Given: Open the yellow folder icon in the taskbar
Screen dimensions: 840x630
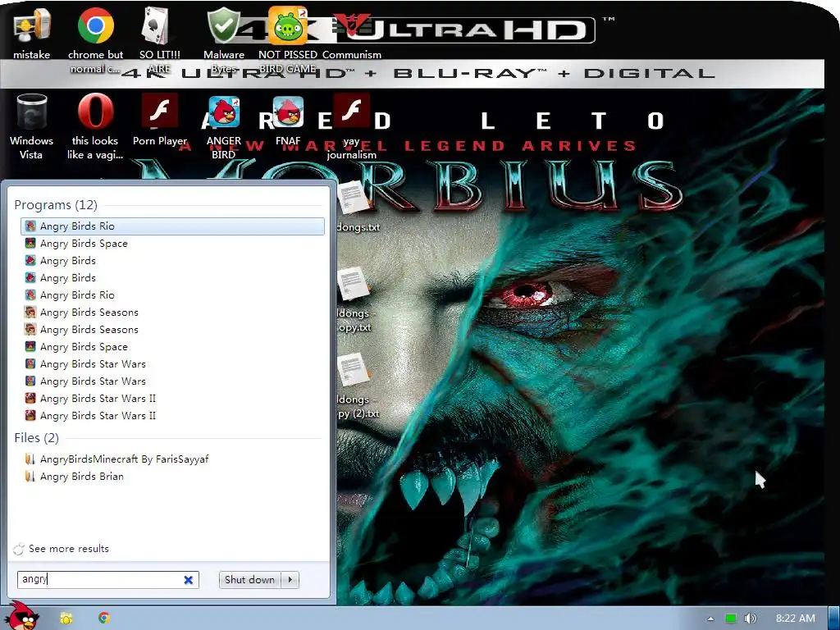Looking at the screenshot, I should (66, 619).
